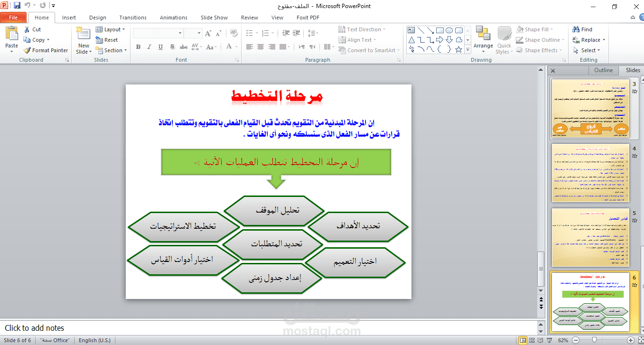
Task: Switch to the Outline pane tab
Action: coord(604,70)
